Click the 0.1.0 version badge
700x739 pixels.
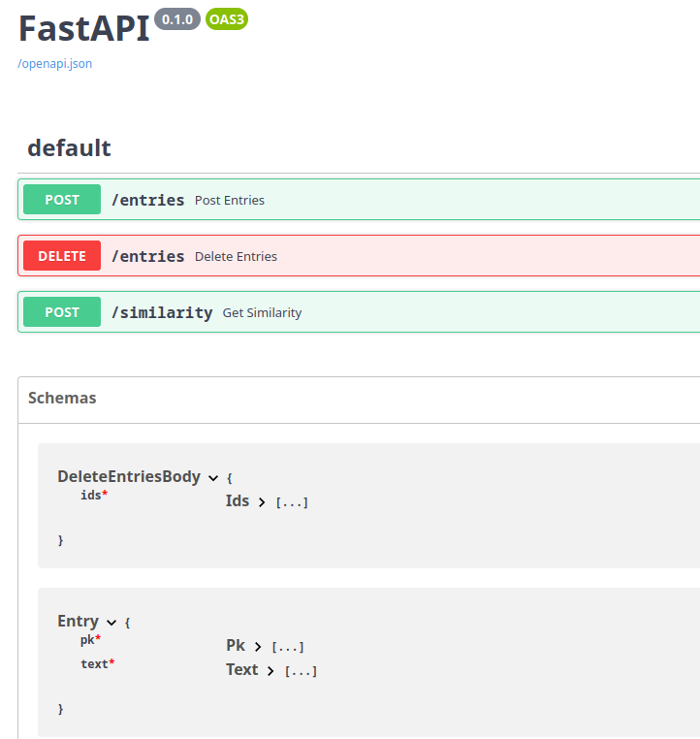177,19
